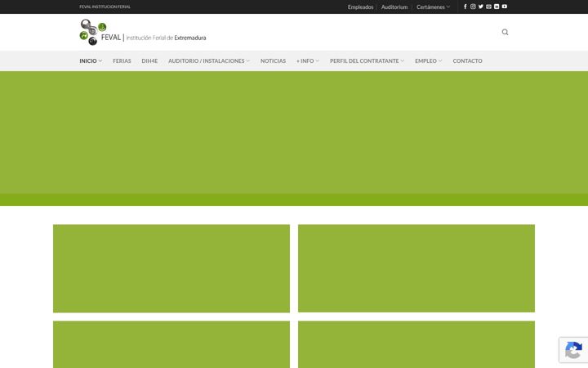
Task: Expand the AUDITORIO / INSTALACIONES menu
Action: pyautogui.click(x=209, y=61)
